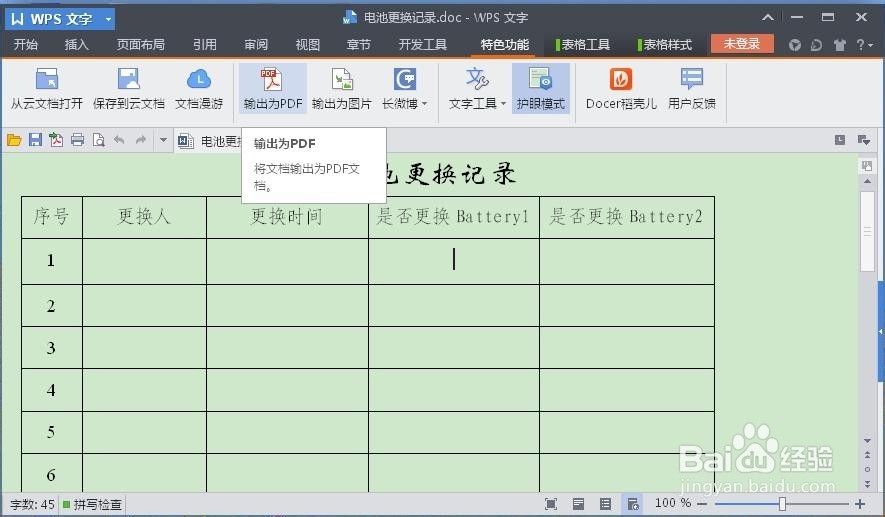
Task: Switch to the 表格样式 tab
Action: pos(665,45)
